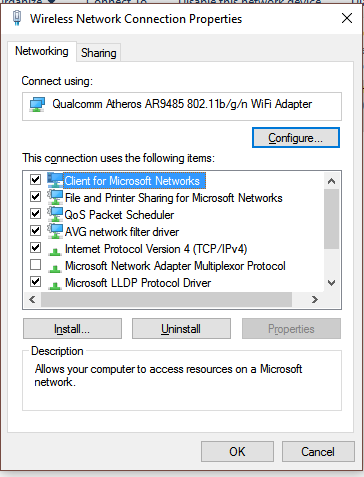
Task: Open the Sharing tab
Action: (99, 53)
